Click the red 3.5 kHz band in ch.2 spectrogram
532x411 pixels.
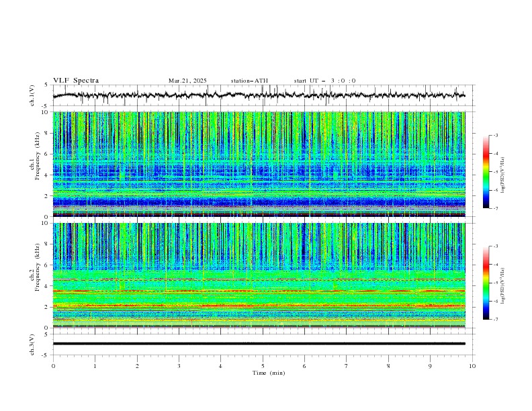(x=259, y=291)
